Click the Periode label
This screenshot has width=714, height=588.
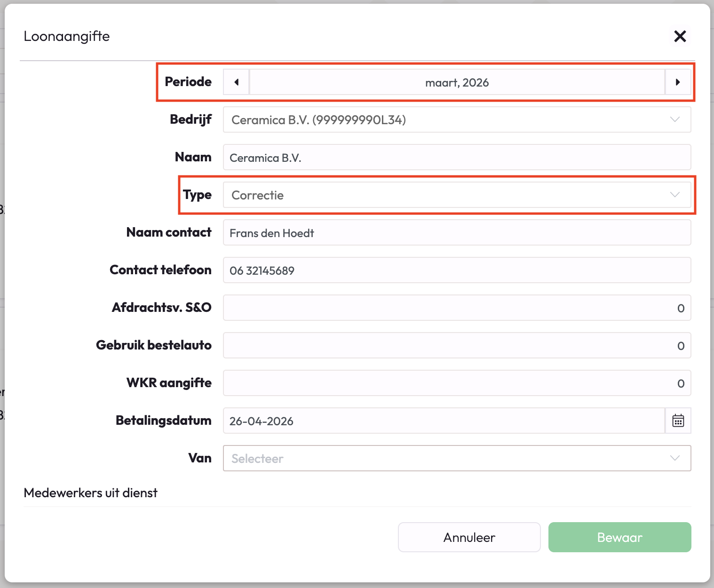(188, 82)
